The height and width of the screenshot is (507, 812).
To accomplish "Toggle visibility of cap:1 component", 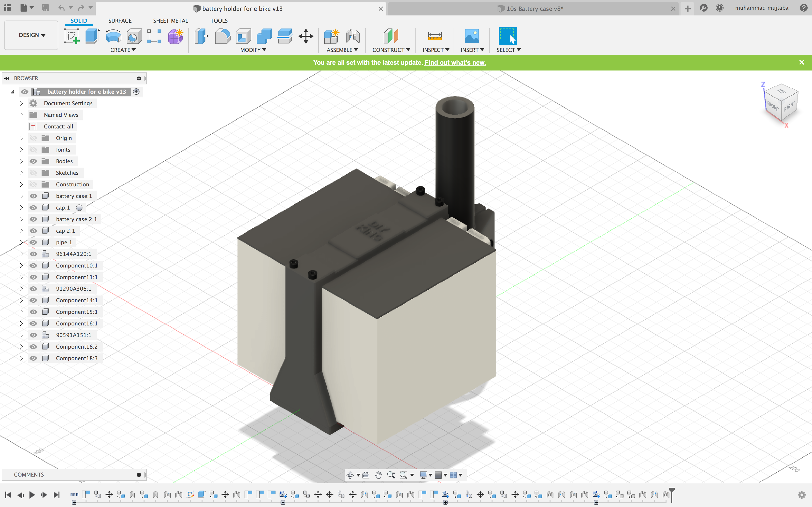I will pyautogui.click(x=33, y=207).
